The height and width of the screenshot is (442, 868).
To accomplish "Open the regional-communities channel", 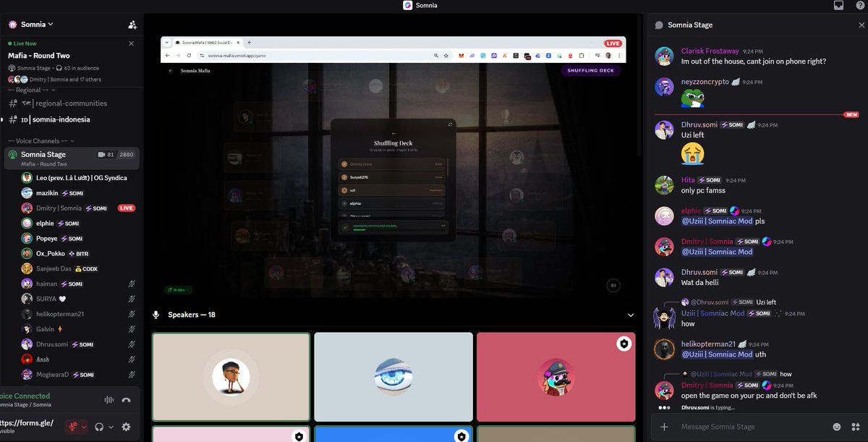I will coord(71,103).
